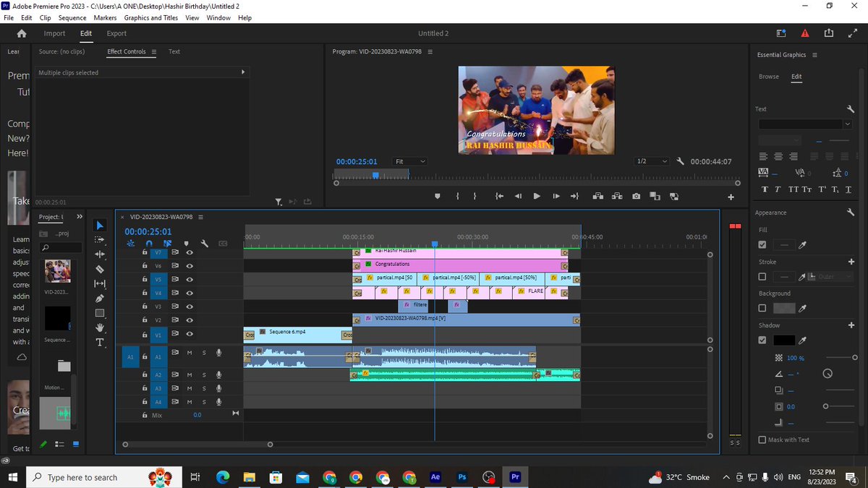Step forward one frame
Viewport: 868px width, 488px height.
(x=556, y=196)
